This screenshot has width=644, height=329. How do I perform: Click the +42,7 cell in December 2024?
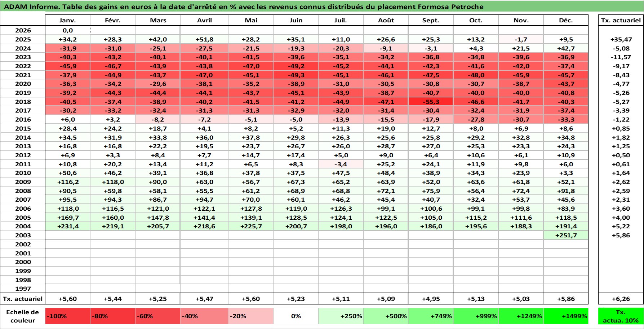point(566,48)
